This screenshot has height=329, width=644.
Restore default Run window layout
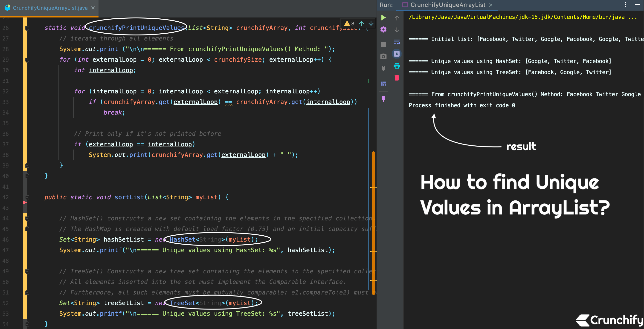click(383, 84)
